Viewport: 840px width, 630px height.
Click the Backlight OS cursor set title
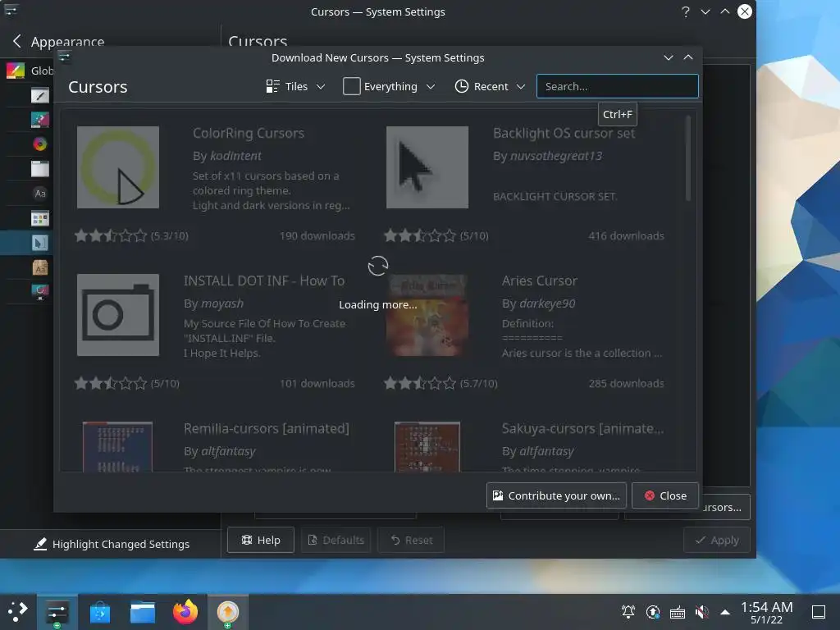pyautogui.click(x=564, y=133)
